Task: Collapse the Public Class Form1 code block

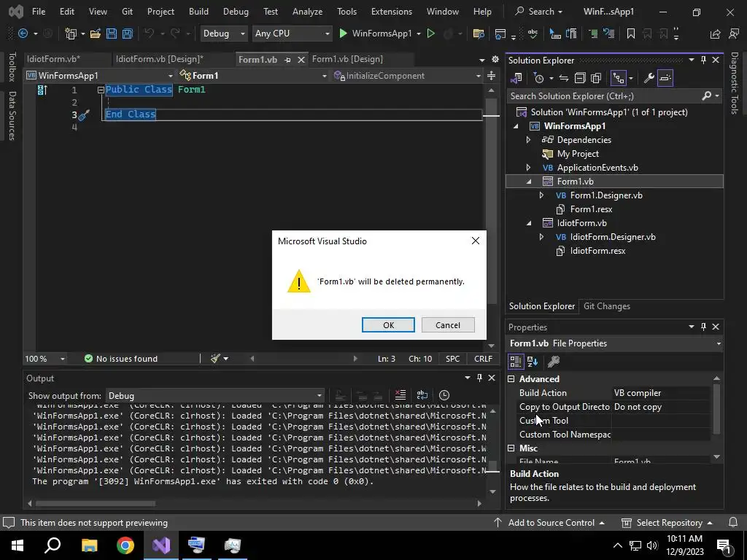Action: 101,90
